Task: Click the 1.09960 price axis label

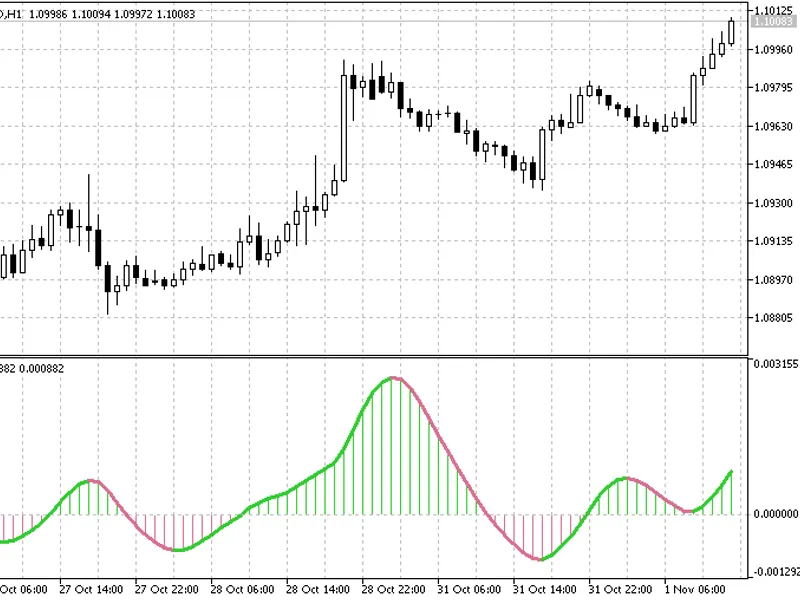Action: (773, 49)
